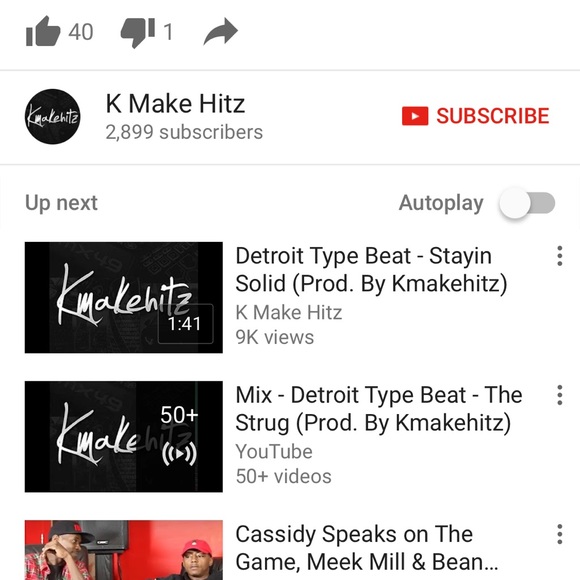Open Stayin Solid video thumbnail
This screenshot has height=580, width=580.
click(x=124, y=297)
